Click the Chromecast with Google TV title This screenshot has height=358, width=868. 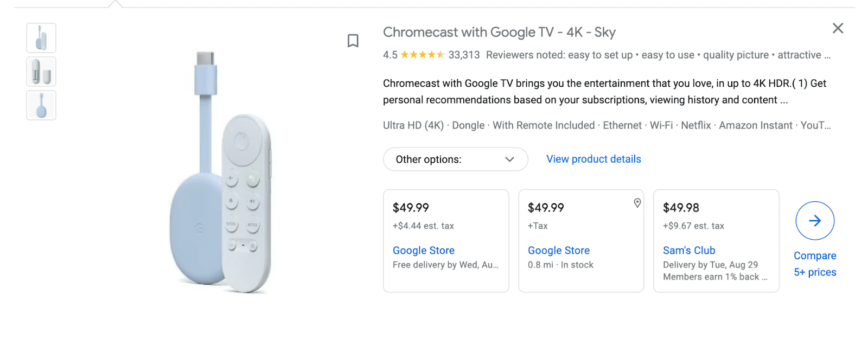(499, 33)
